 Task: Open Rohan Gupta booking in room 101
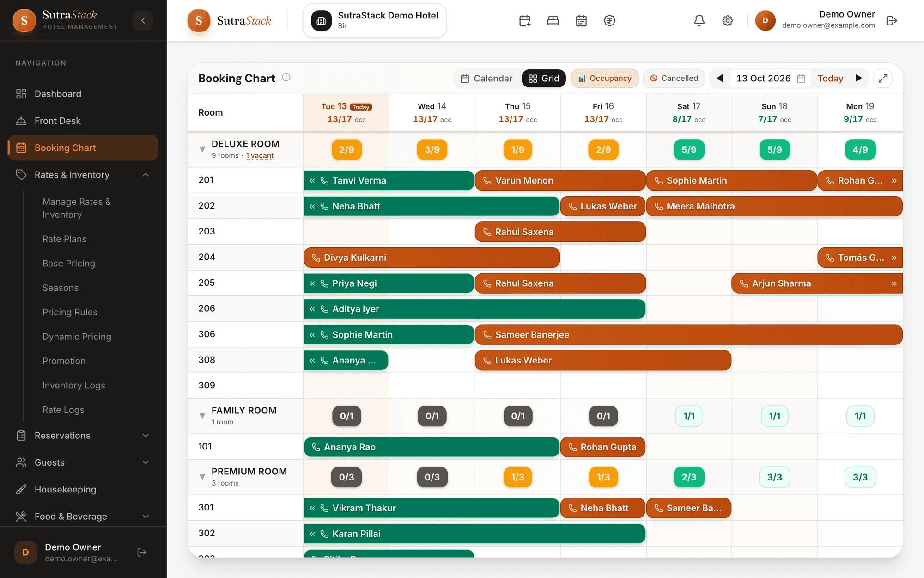(x=603, y=447)
